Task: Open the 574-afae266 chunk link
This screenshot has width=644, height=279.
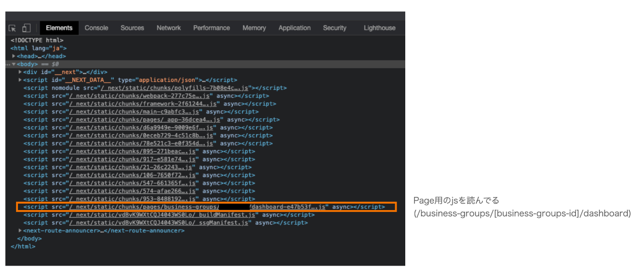Action: 132,191
